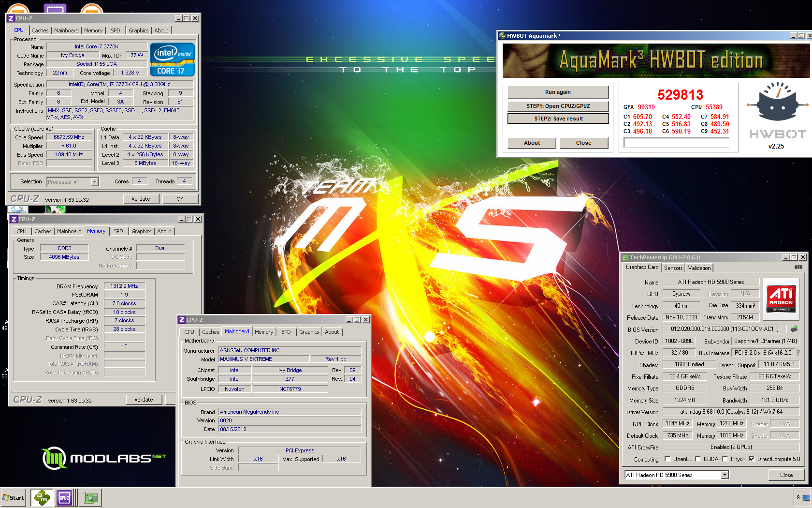Click the MAXIMUS V EXTREME model field
The image size is (812, 508).
pyautogui.click(x=264, y=359)
